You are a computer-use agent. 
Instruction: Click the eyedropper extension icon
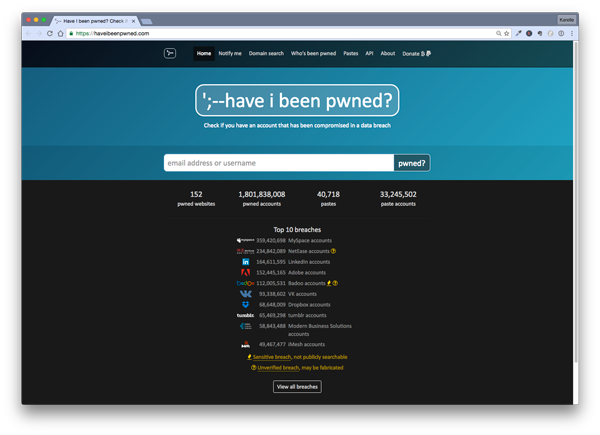518,34
